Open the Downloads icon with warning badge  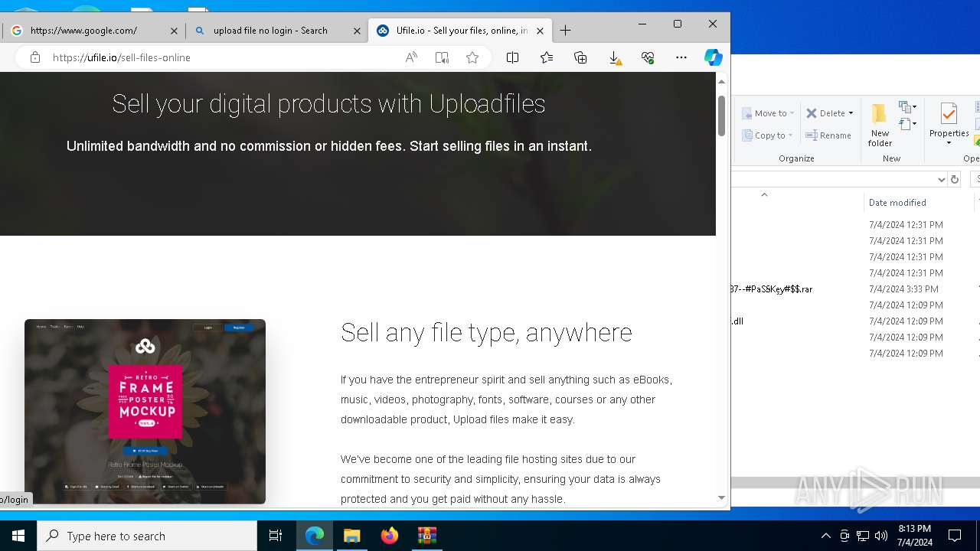tap(615, 57)
